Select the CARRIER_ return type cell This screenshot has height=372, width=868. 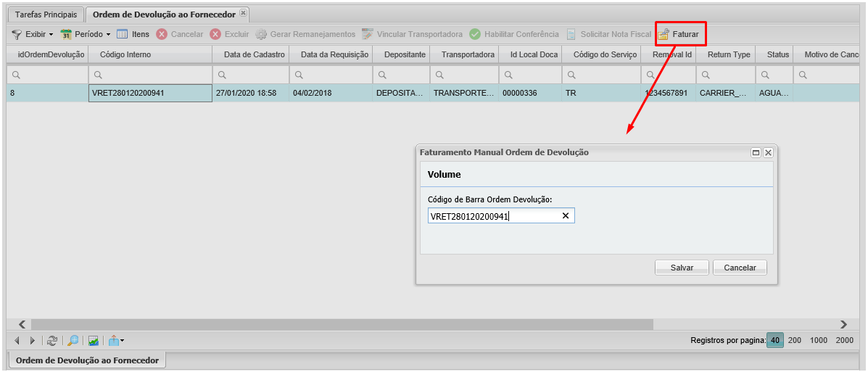(726, 94)
